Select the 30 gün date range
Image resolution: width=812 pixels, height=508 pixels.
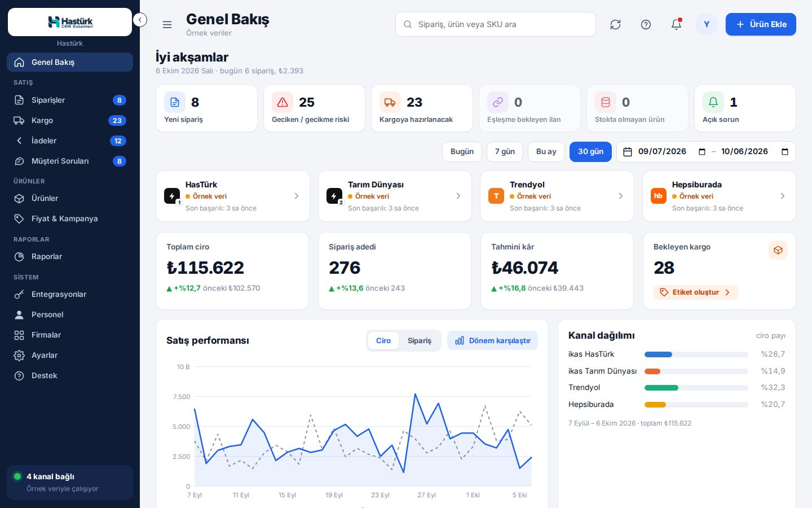point(590,152)
